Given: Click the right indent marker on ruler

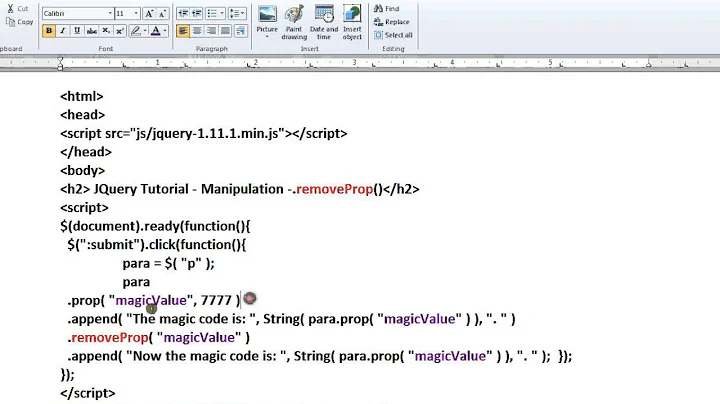Looking at the screenshot, I should coord(648,64).
